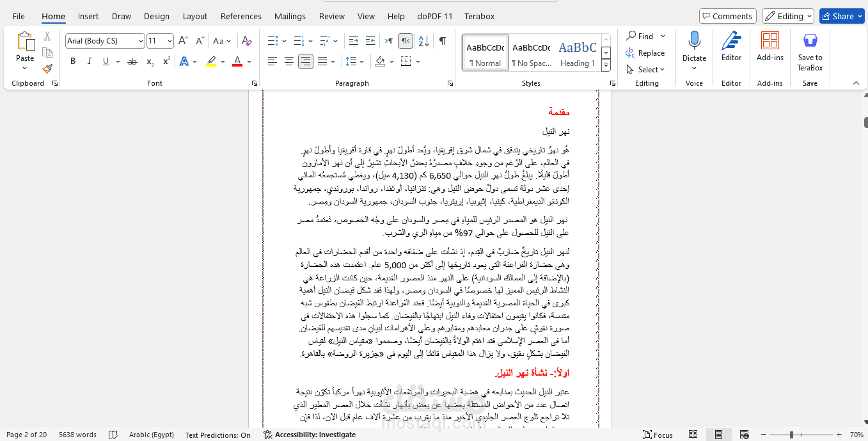Apply strikethrough formatting

pyautogui.click(x=132, y=61)
